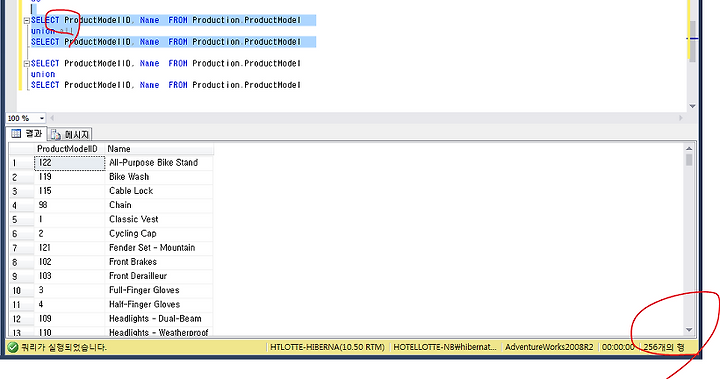720x379 pixels.
Task: Click the word union in second query
Action: (43, 74)
